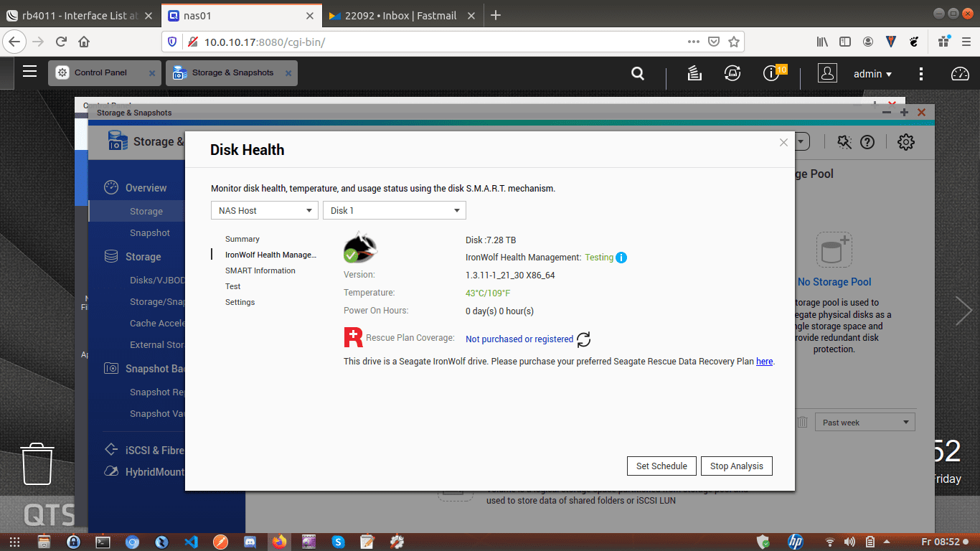The height and width of the screenshot is (551, 980).
Task: Toggle the Firefox sidebar icon
Action: pyautogui.click(x=845, y=42)
